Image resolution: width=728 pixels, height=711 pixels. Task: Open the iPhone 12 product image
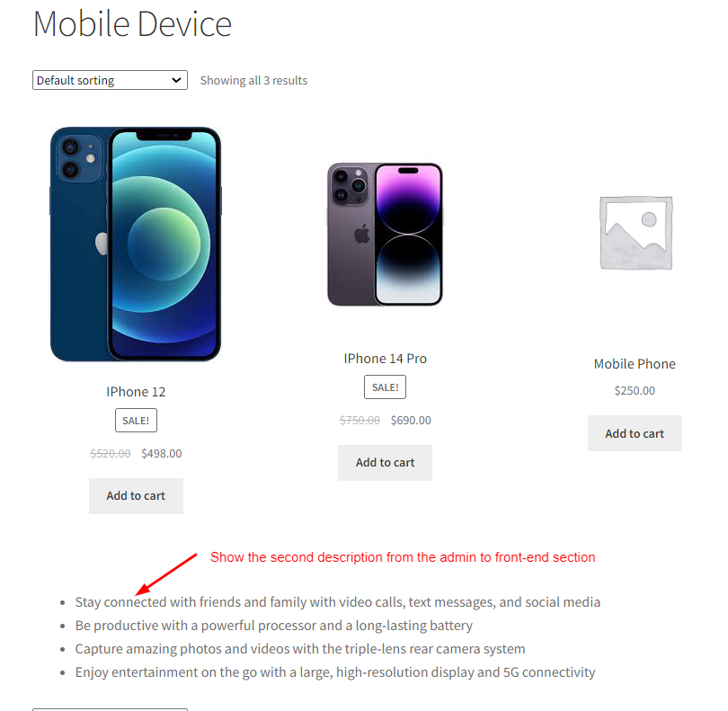tap(136, 244)
